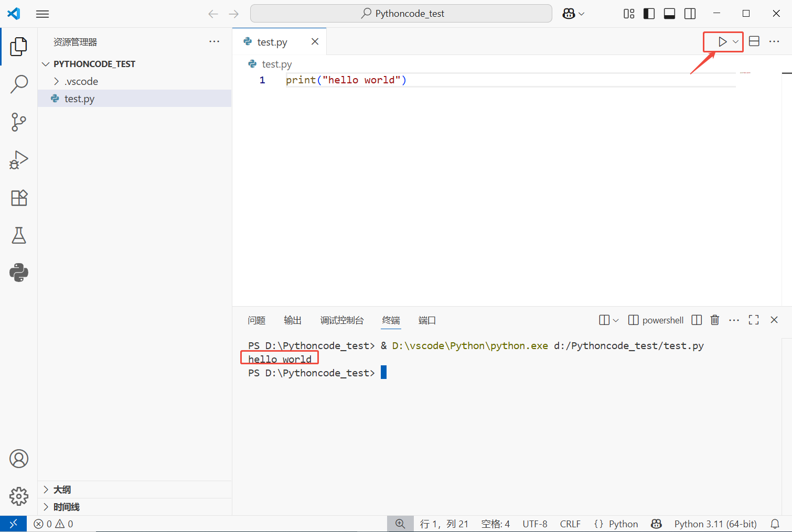Screen dimensions: 792x532
Task: Navigate forward with right arrow
Action: (x=234, y=14)
